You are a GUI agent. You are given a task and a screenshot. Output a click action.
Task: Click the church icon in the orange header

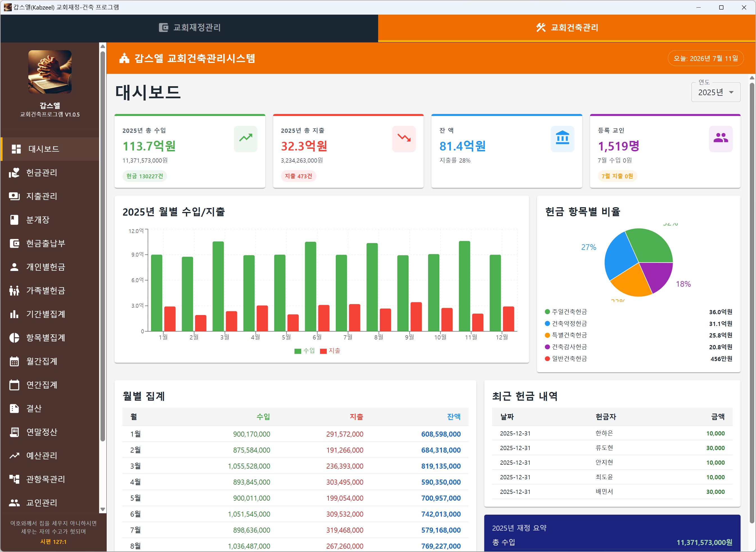(x=124, y=58)
